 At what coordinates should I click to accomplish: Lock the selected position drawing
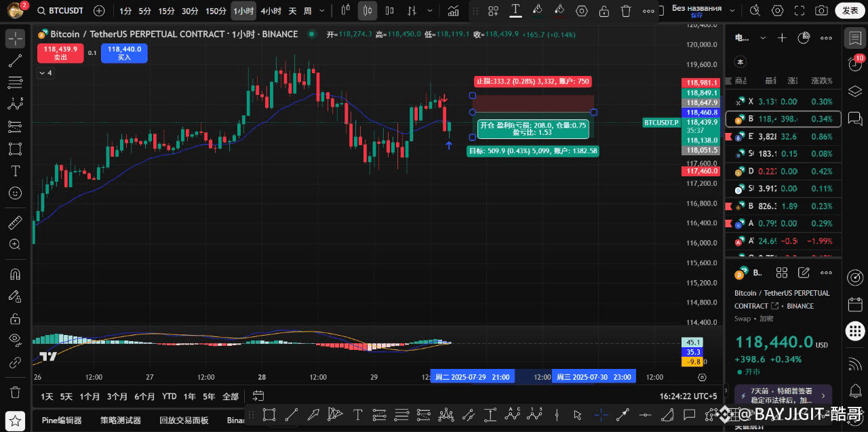coord(604,11)
